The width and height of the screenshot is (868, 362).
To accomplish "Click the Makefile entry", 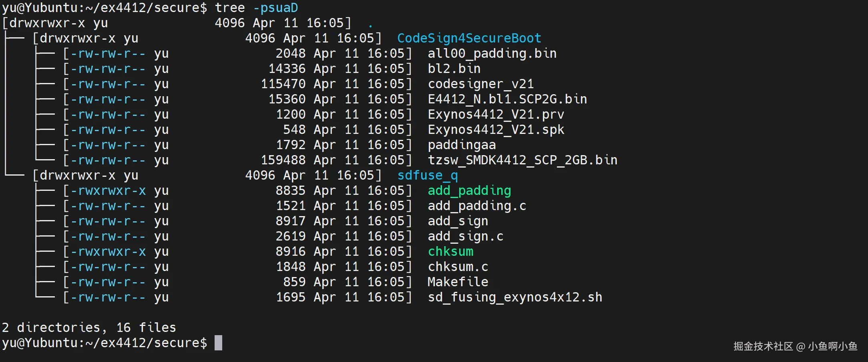I will tap(458, 282).
